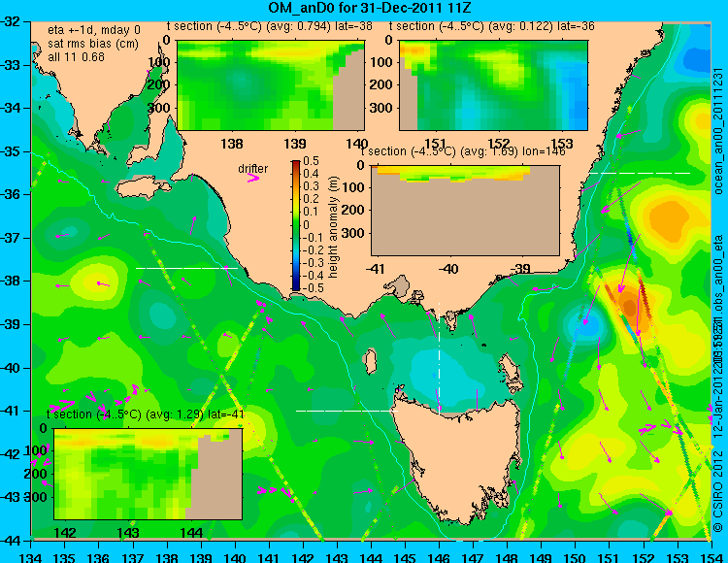This screenshot has width=728, height=563.
Task: Click the white dashed section line at latitude -38
Action: [x=186, y=268]
